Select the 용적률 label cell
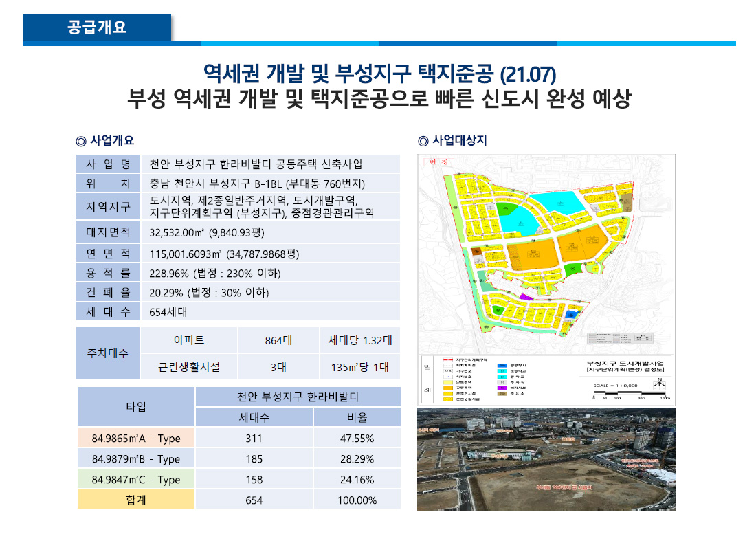The width and height of the screenshot is (756, 543). [108, 273]
